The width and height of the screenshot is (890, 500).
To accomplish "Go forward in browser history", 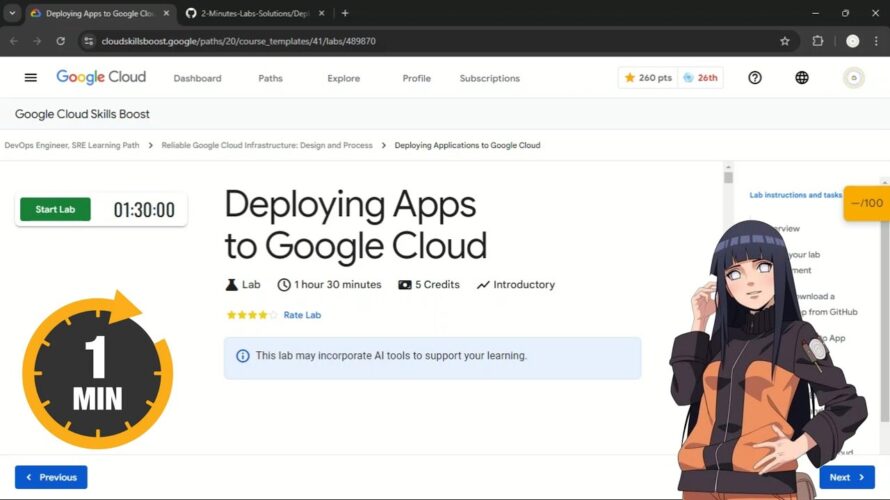I will [37, 41].
